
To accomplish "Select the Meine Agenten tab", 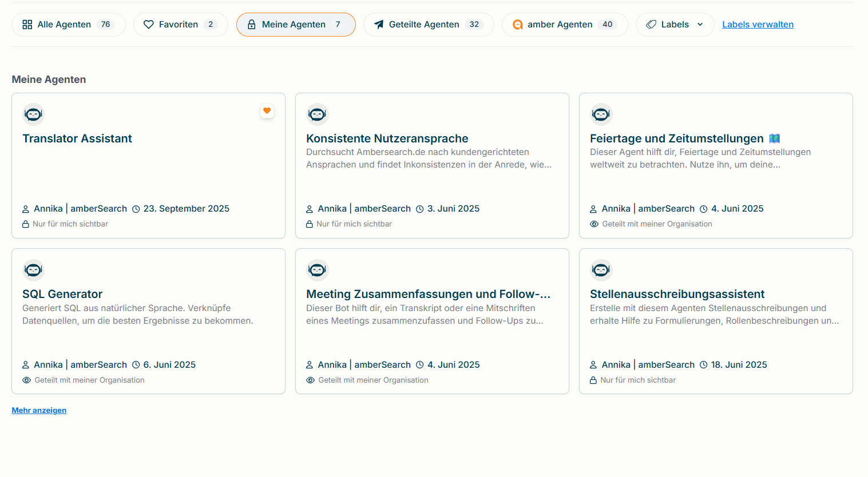I will point(296,25).
